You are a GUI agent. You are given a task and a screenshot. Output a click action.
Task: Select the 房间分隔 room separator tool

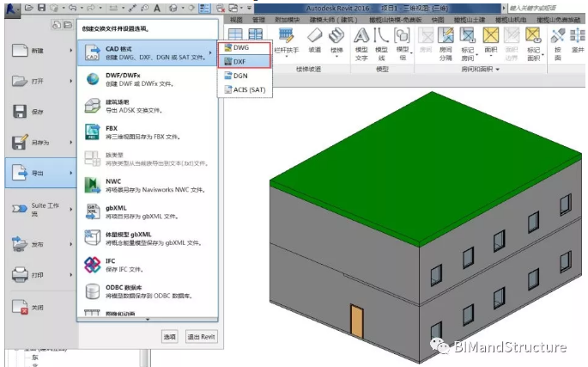click(446, 45)
